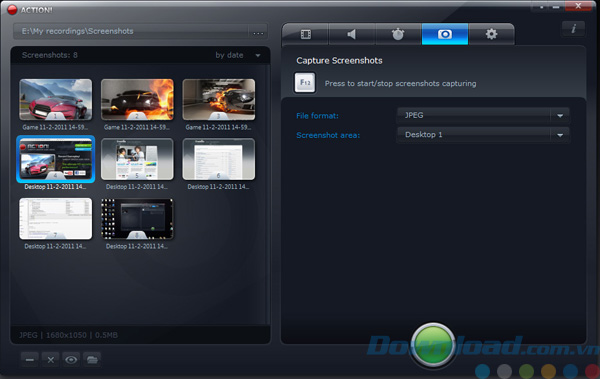Expand the Screenshot area Desktop 1 dropdown
Image resolution: width=600 pixels, height=379 pixels.
point(483,135)
